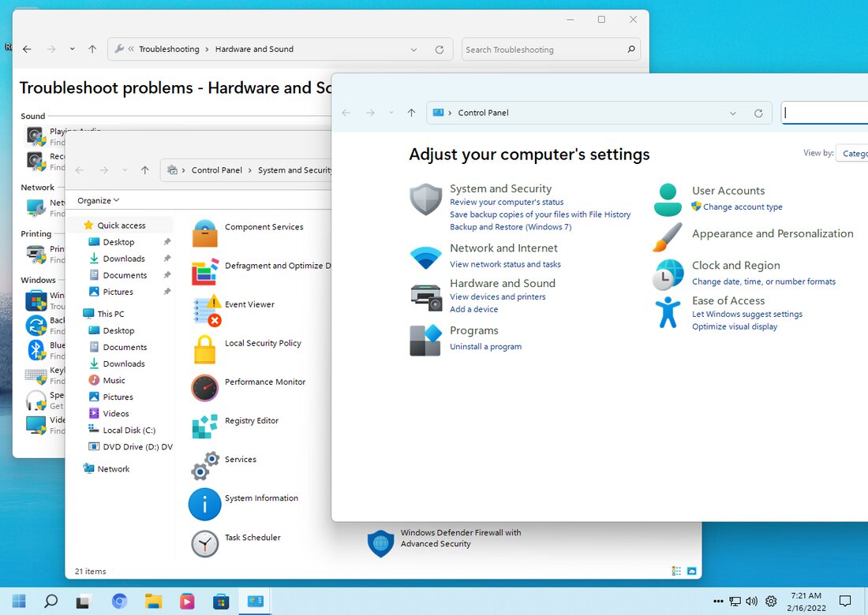Open the Organize dropdown menu
The width and height of the screenshot is (868, 615).
click(x=98, y=200)
